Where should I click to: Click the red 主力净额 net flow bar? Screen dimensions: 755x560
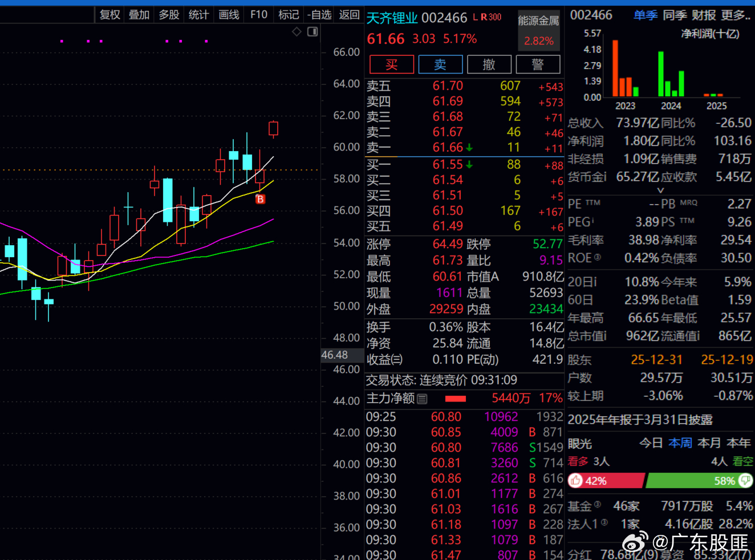(x=456, y=399)
